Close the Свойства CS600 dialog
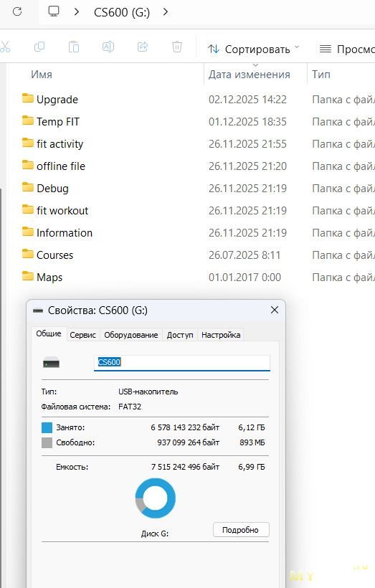The image size is (375, 588). 275,310
